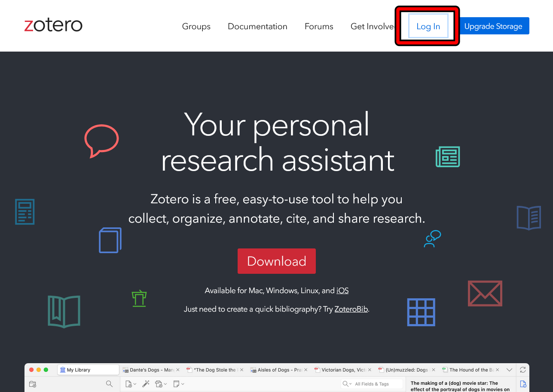Click the Zotero logo

tap(53, 26)
